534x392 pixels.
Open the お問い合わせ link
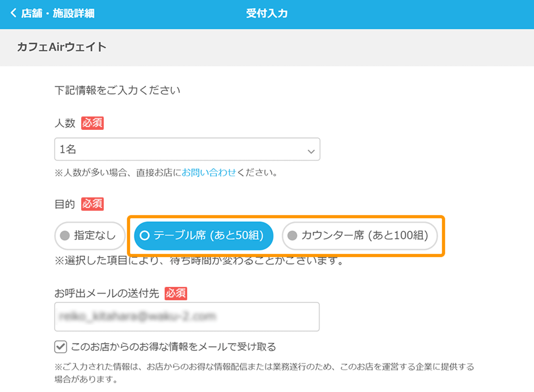tap(209, 173)
